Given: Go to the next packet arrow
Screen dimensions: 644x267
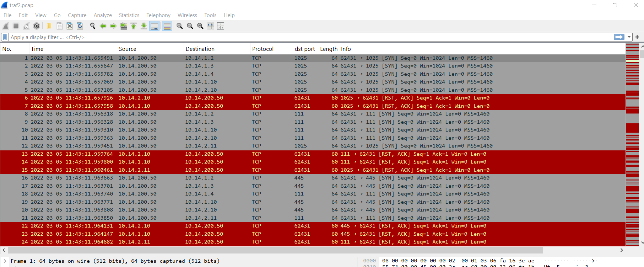Looking at the screenshot, I should point(113,26).
